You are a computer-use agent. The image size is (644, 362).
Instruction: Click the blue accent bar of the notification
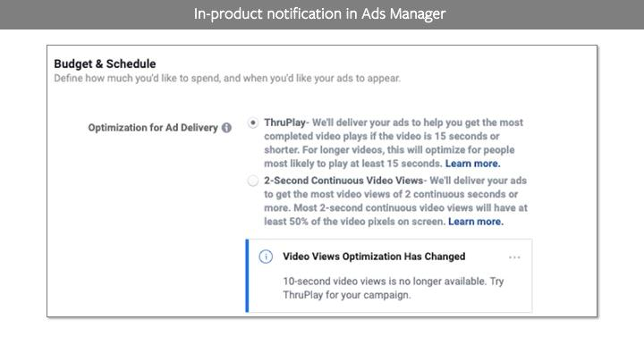click(247, 276)
